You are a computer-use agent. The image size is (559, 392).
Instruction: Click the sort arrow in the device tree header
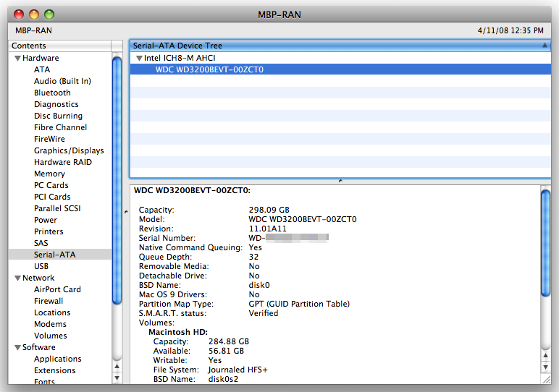tap(545, 46)
